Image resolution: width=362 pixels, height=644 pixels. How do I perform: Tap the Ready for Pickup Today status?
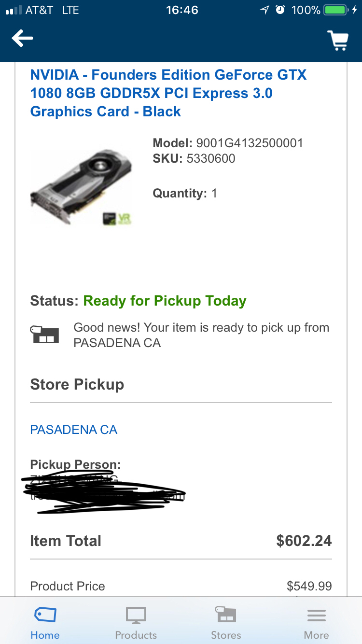pyautogui.click(x=165, y=301)
